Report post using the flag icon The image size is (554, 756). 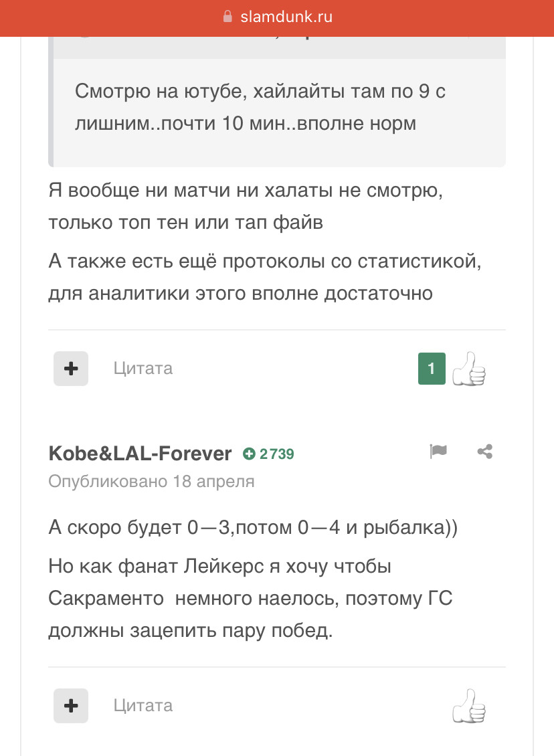pyautogui.click(x=438, y=452)
